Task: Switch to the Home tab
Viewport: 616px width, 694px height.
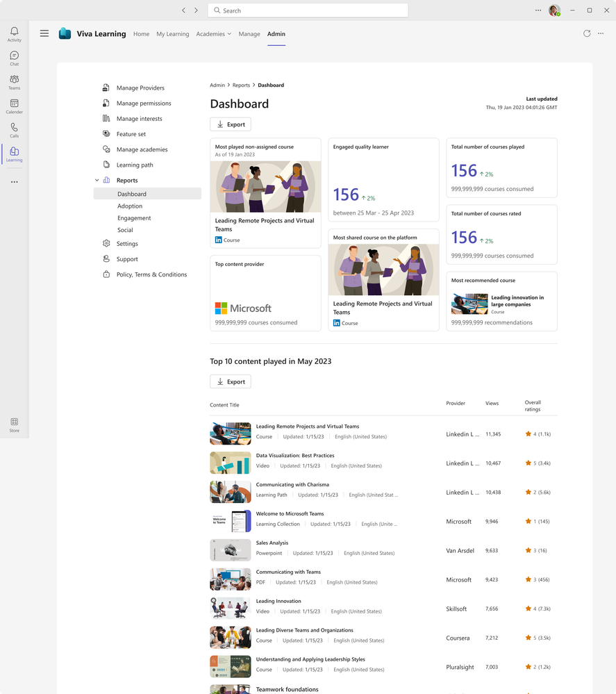Action: (141, 33)
